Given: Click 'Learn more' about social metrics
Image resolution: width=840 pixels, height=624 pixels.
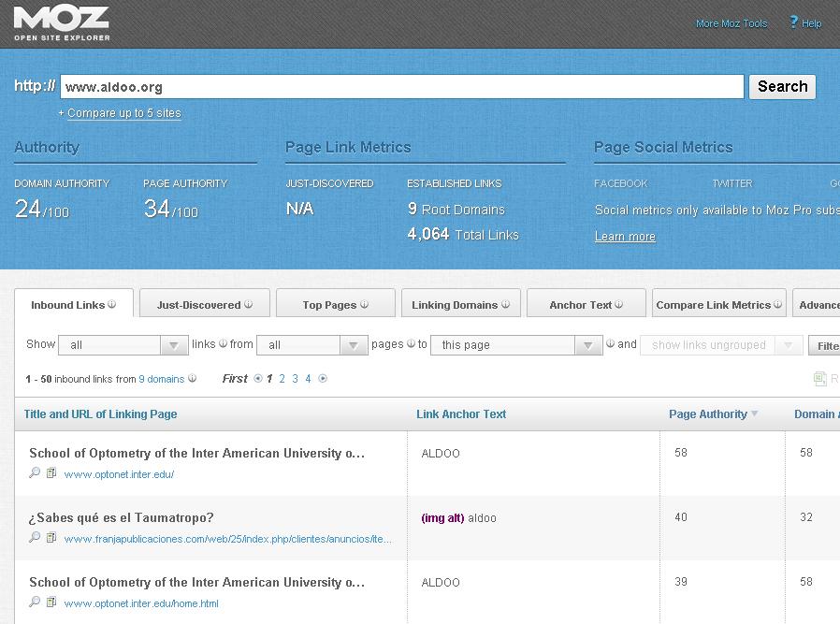Looking at the screenshot, I should pos(625,236).
